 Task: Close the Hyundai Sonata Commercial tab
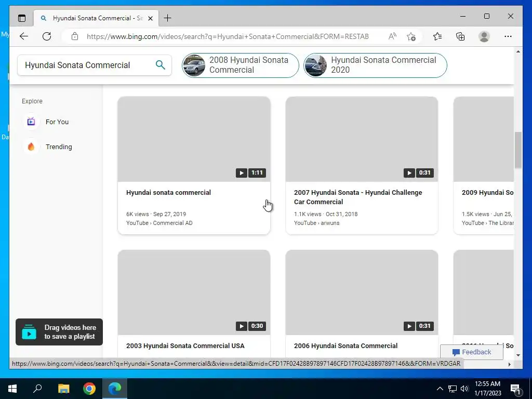tap(150, 18)
